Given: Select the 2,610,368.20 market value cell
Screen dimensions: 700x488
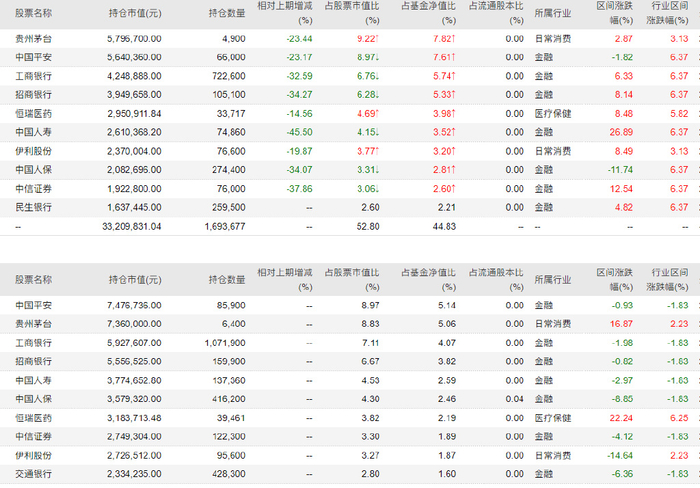Looking at the screenshot, I should click(134, 132).
